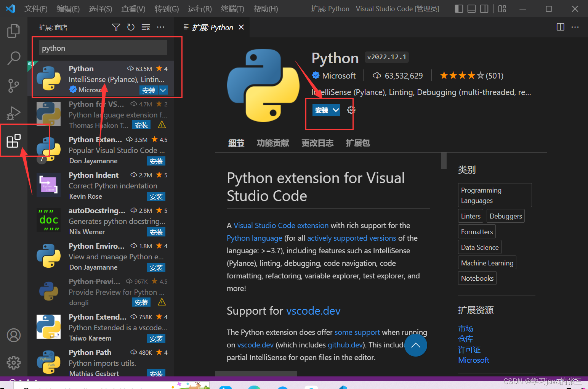
Task: Open Visual Studio Code extension link
Action: 281,225
